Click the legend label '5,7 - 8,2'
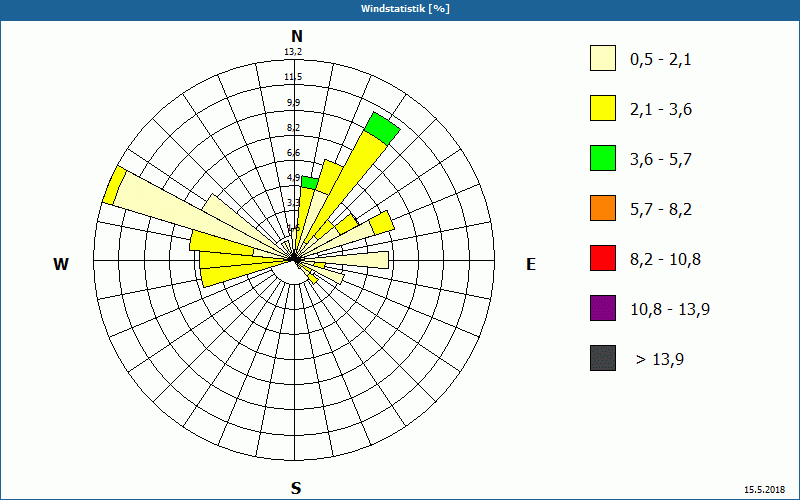The image size is (800, 500). (x=661, y=210)
